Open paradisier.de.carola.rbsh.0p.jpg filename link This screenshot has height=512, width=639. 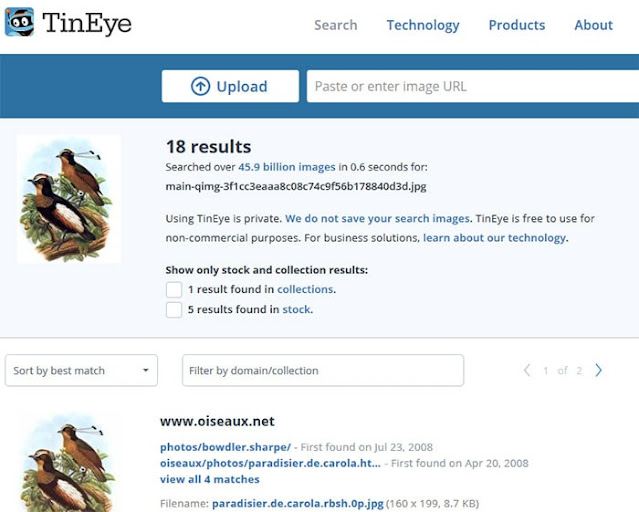click(x=298, y=504)
